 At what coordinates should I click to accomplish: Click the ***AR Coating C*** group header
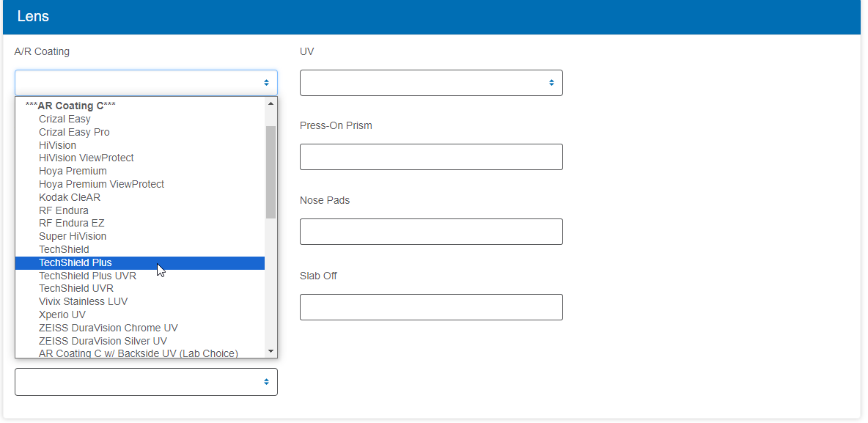click(x=70, y=106)
